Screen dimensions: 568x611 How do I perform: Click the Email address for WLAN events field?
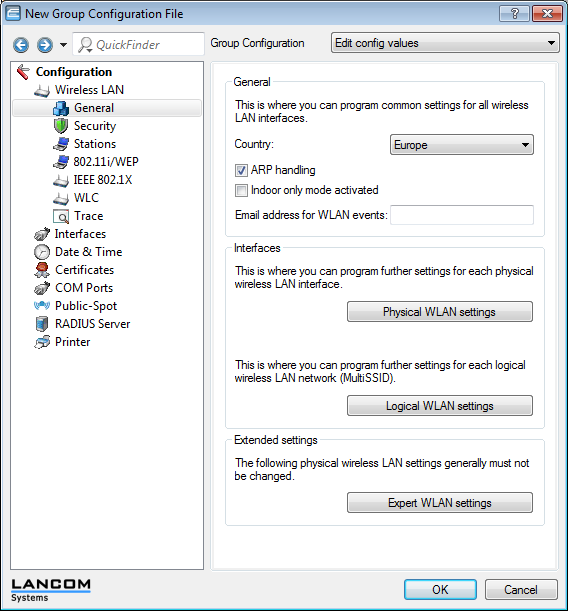[x=462, y=215]
